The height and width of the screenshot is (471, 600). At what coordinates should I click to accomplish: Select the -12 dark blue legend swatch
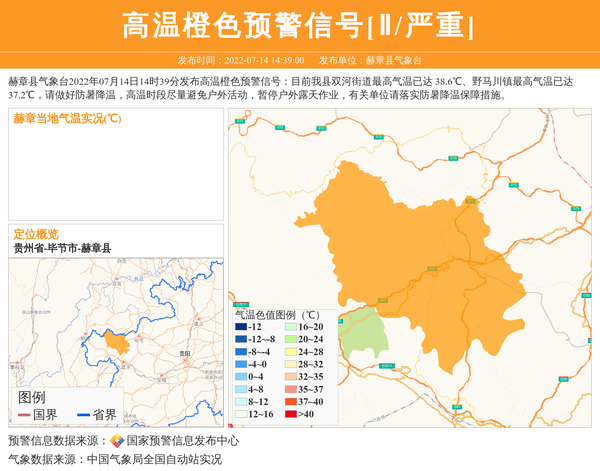[x=241, y=327]
